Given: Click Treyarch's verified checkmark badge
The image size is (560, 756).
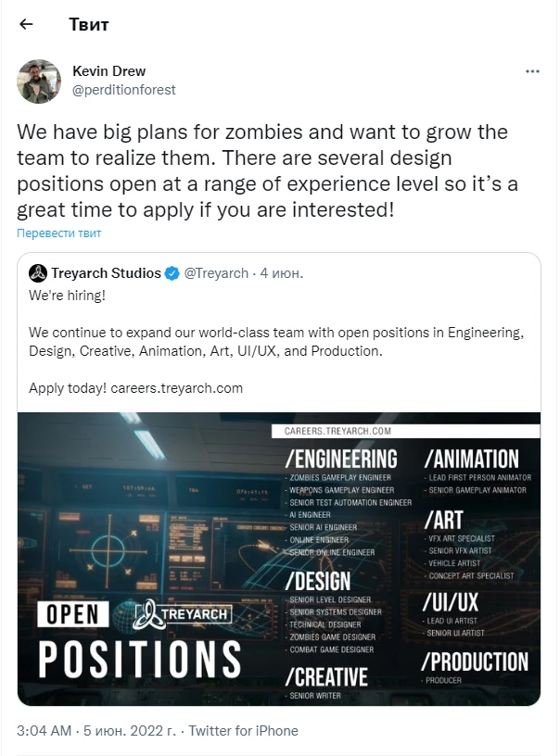Looking at the screenshot, I should [x=172, y=271].
